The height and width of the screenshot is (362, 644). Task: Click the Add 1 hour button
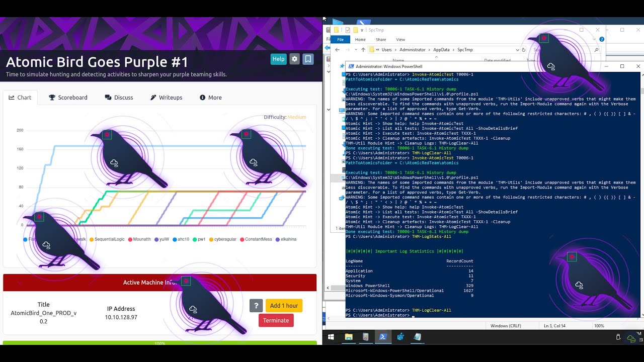(x=284, y=306)
